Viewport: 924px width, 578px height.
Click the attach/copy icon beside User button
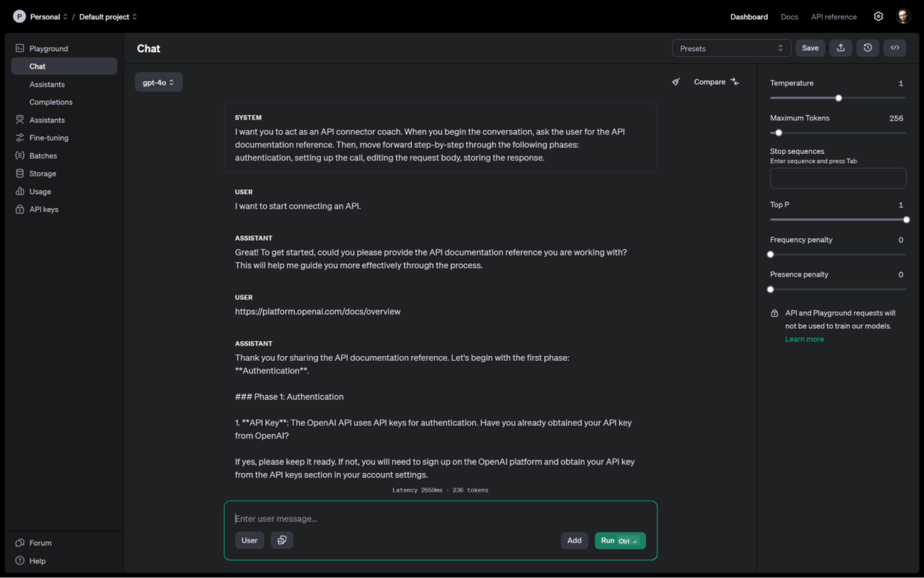coord(282,540)
